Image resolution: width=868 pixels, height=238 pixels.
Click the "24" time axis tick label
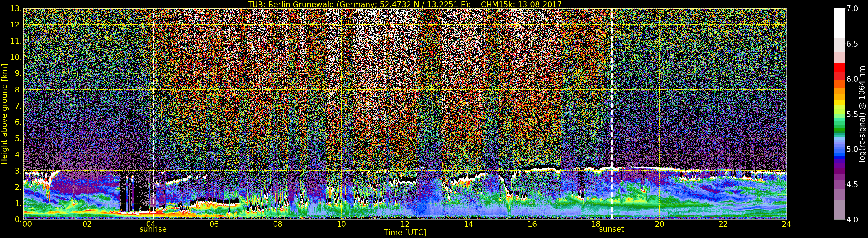[786, 224]
